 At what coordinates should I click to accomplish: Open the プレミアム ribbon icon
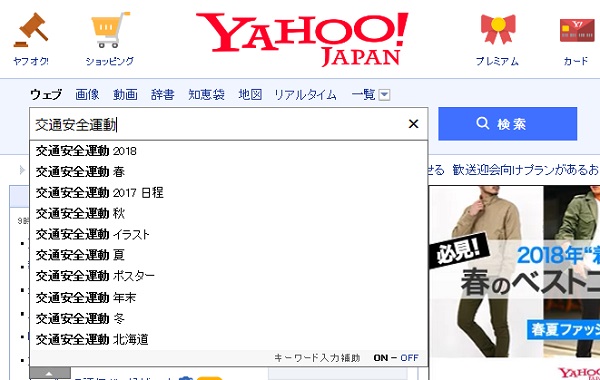click(x=498, y=29)
